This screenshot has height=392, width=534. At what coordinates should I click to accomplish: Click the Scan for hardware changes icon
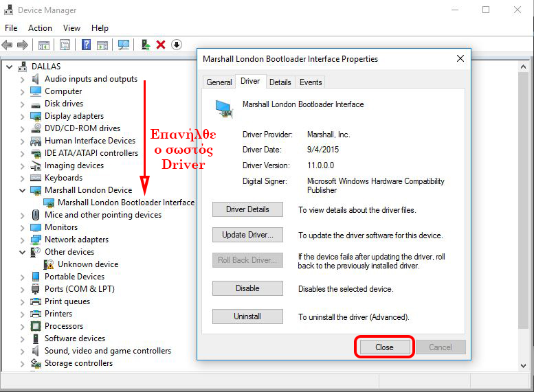124,45
